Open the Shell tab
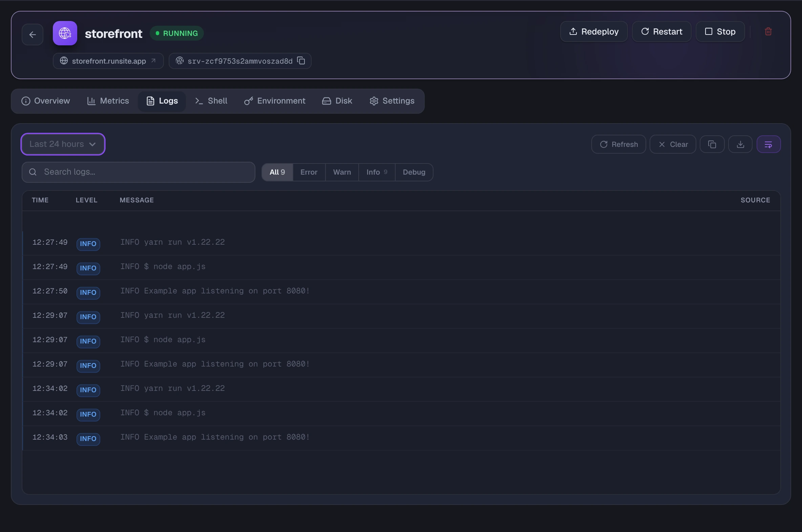The height and width of the screenshot is (532, 802). click(211, 101)
